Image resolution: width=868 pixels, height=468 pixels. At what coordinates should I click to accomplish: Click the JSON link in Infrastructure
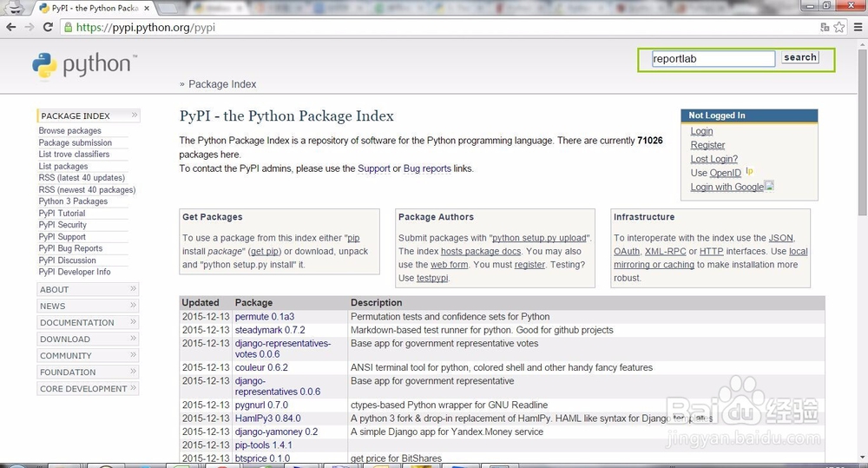781,238
